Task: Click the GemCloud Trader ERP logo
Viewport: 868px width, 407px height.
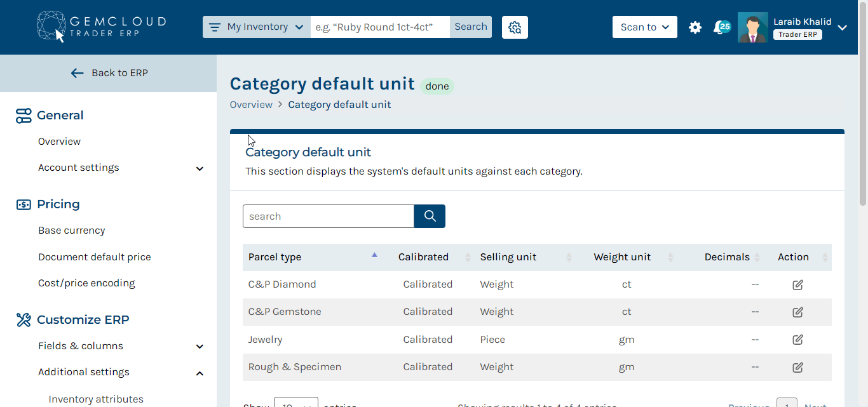Action: pos(102,27)
